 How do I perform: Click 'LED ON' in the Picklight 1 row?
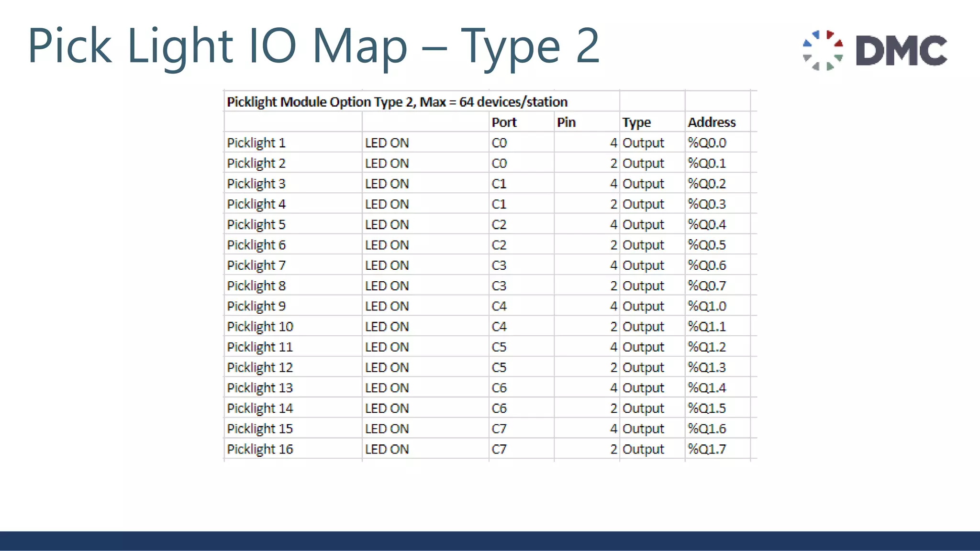click(x=387, y=143)
